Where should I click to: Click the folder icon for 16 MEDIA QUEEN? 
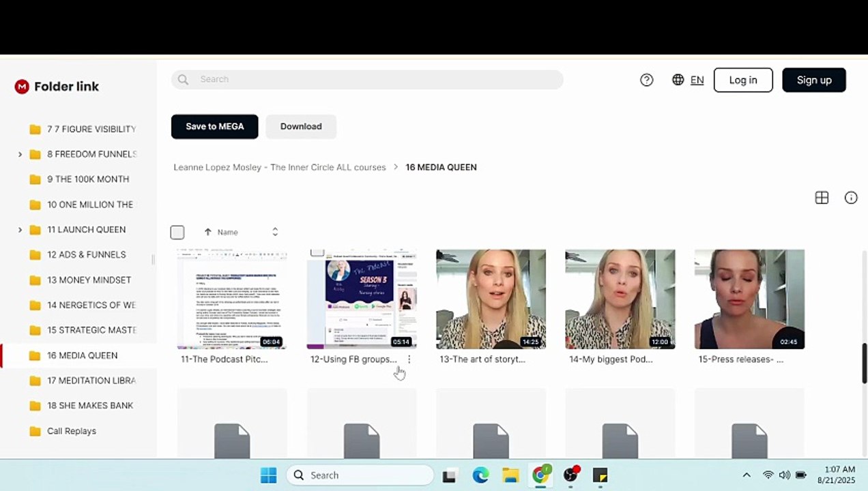pyautogui.click(x=35, y=355)
